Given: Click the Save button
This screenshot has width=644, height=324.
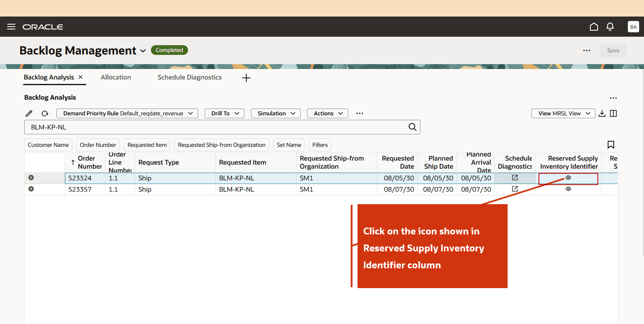Looking at the screenshot, I should coord(613,50).
